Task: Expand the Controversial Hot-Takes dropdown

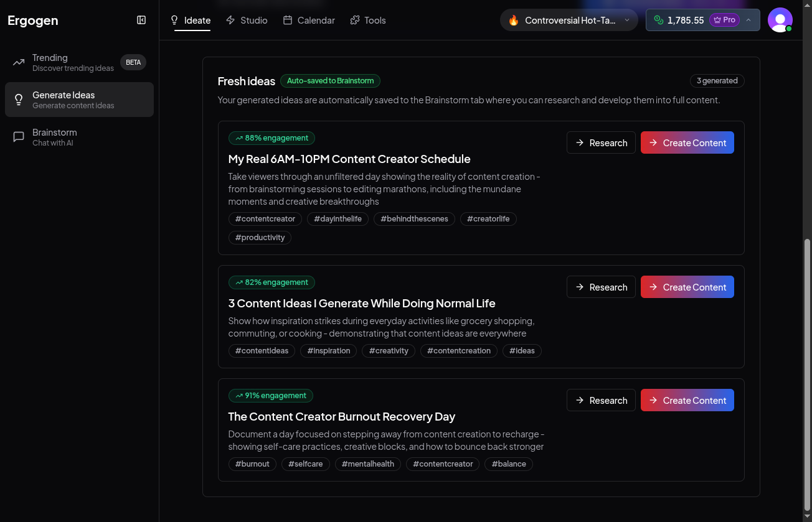Action: (x=627, y=20)
